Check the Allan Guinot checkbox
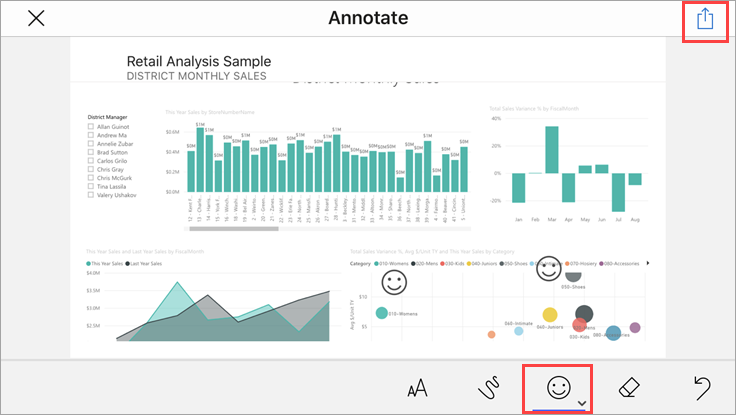 (x=91, y=127)
